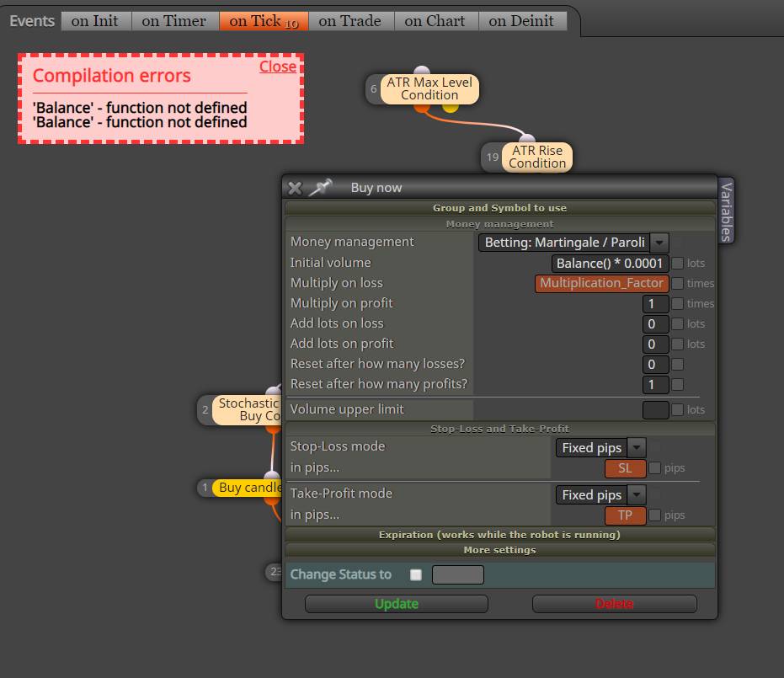The image size is (784, 678).
Task: Toggle the checkbox beside Add lots on loss
Action: tap(678, 324)
